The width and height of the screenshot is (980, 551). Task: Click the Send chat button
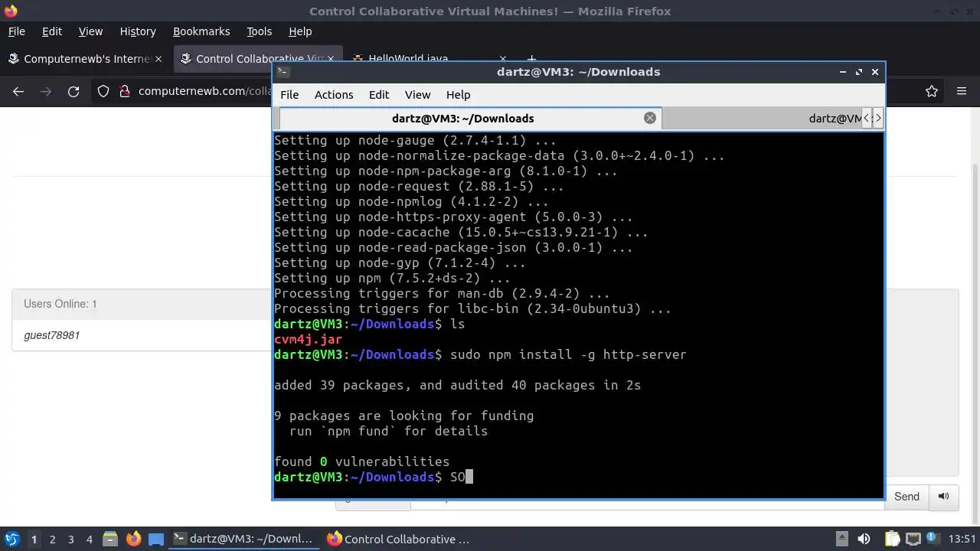pyautogui.click(x=906, y=496)
